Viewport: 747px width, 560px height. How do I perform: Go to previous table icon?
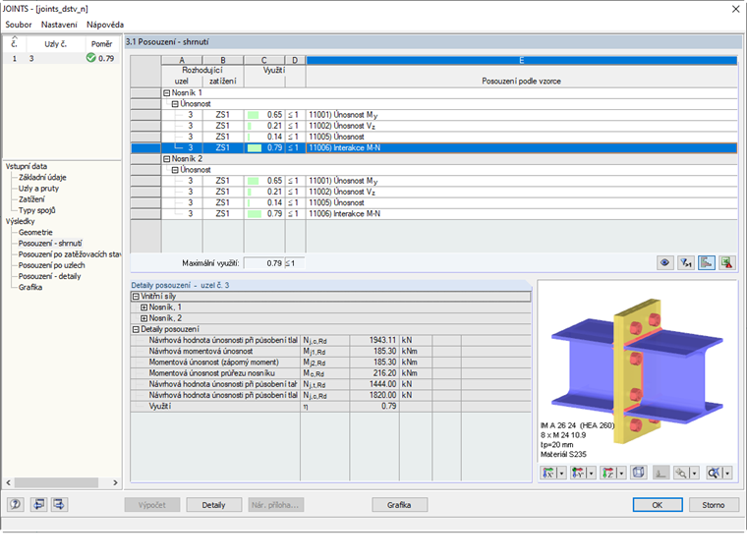tap(38, 504)
